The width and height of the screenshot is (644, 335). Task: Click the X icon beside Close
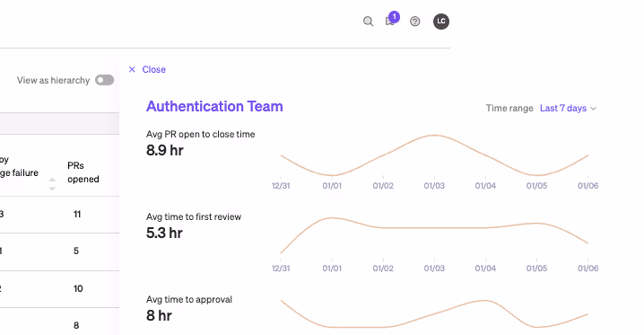[x=132, y=69]
